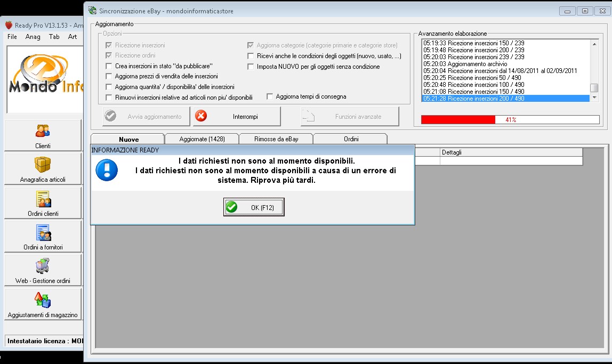Switch to the Nuove tab
Screen dimensions: 612x364
click(128, 139)
